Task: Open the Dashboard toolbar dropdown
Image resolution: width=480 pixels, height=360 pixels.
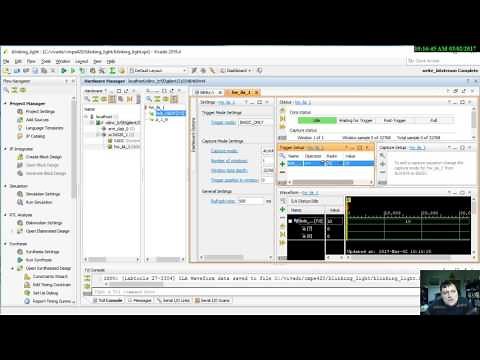Action: point(237,70)
